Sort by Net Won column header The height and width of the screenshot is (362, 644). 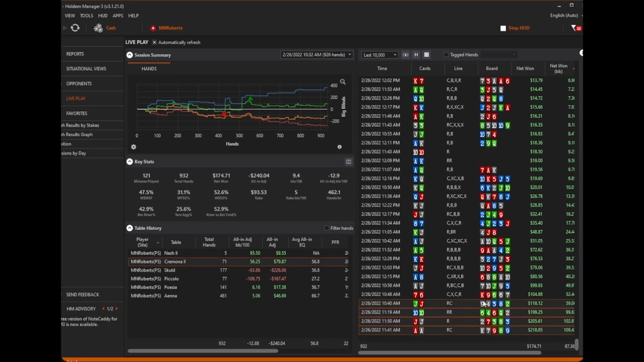click(525, 69)
